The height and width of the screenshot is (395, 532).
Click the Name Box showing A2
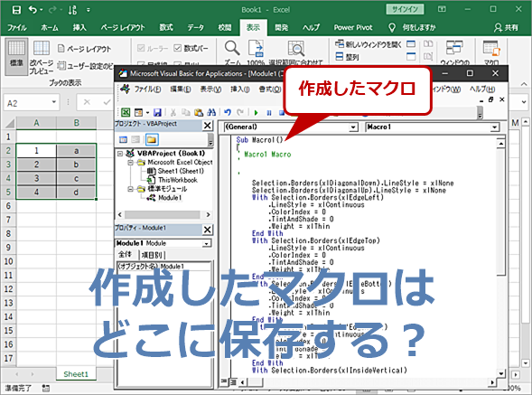pyautogui.click(x=28, y=102)
